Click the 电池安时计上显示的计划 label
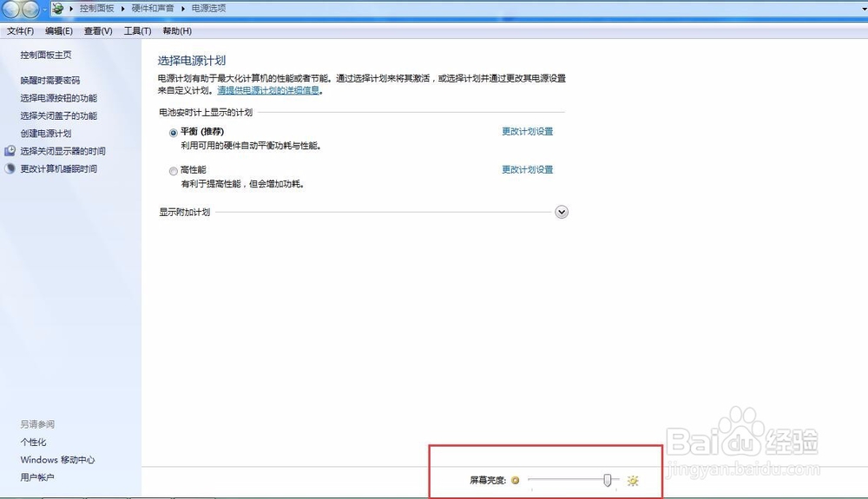Viewport: 868px width, 499px height. [206, 112]
